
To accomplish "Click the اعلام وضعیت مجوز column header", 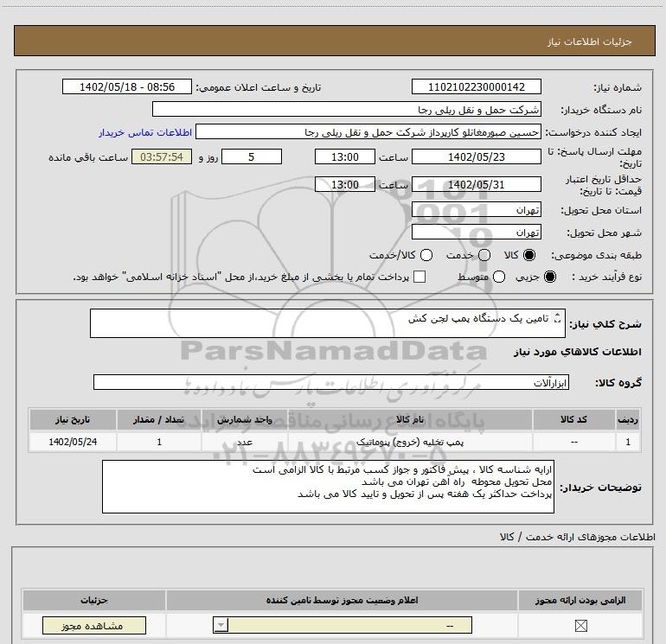I will (342, 600).
